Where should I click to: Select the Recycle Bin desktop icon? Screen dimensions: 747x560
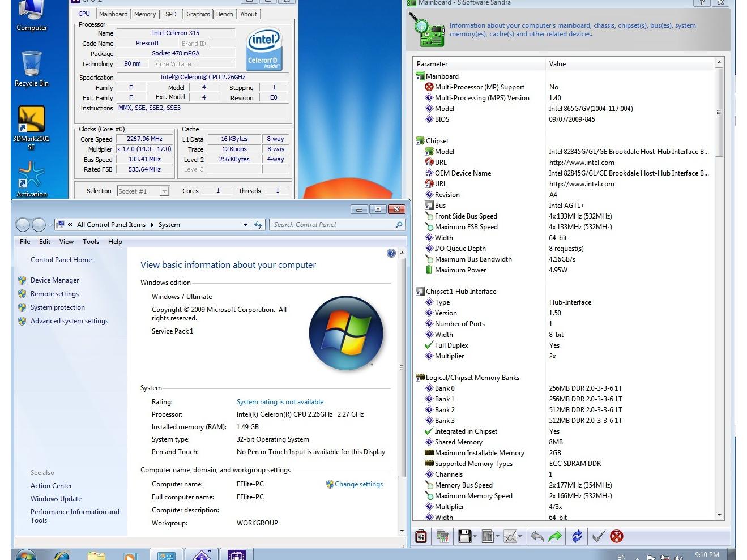(32, 69)
